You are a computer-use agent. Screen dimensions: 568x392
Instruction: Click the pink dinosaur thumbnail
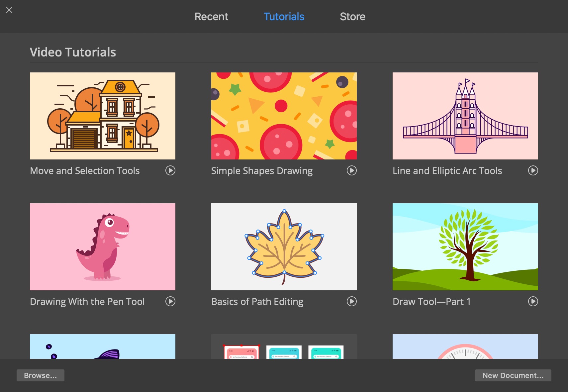[103, 247]
